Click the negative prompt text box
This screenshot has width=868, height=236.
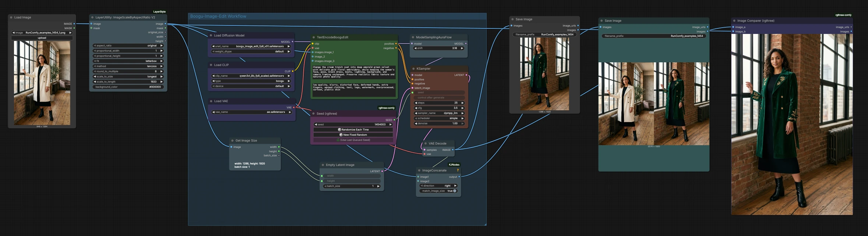pyautogui.click(x=354, y=90)
